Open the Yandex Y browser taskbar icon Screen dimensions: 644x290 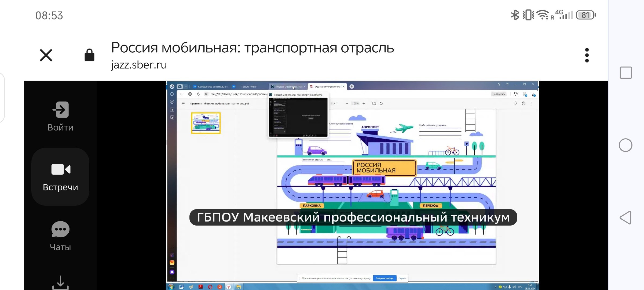pos(229,287)
